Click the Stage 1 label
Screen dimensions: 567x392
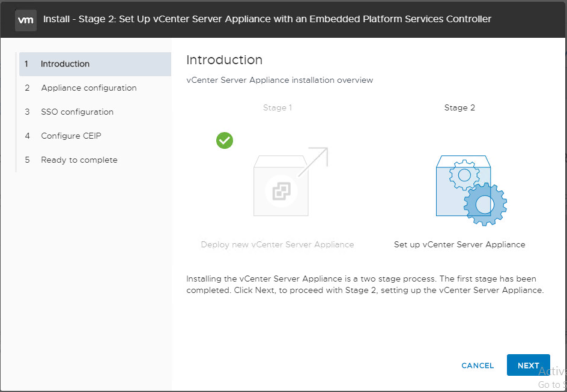point(277,108)
